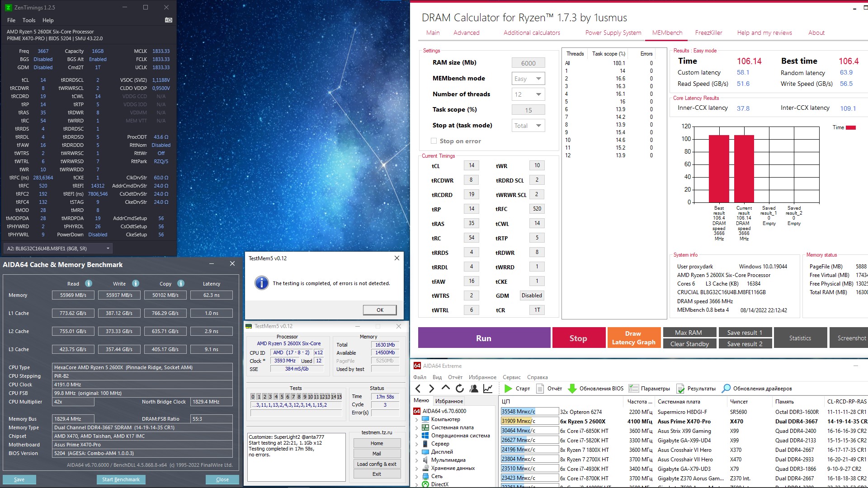868x488 pixels.
Task: Click the red Time legend swatch
Action: pyautogui.click(x=850, y=127)
